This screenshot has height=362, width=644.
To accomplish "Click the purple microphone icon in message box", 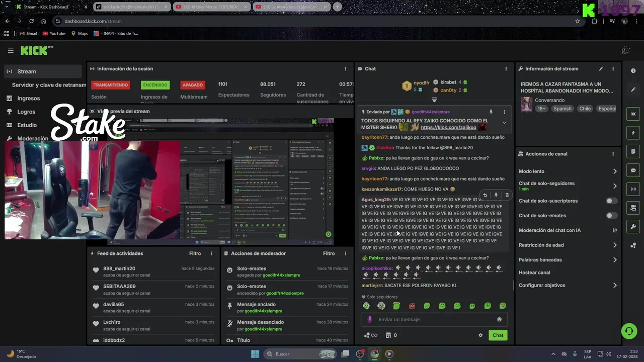I will tap(370, 319).
